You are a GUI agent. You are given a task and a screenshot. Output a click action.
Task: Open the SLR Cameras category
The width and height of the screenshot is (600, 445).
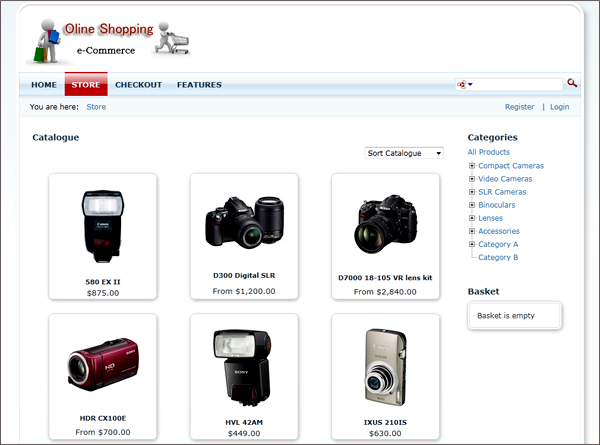(x=502, y=192)
